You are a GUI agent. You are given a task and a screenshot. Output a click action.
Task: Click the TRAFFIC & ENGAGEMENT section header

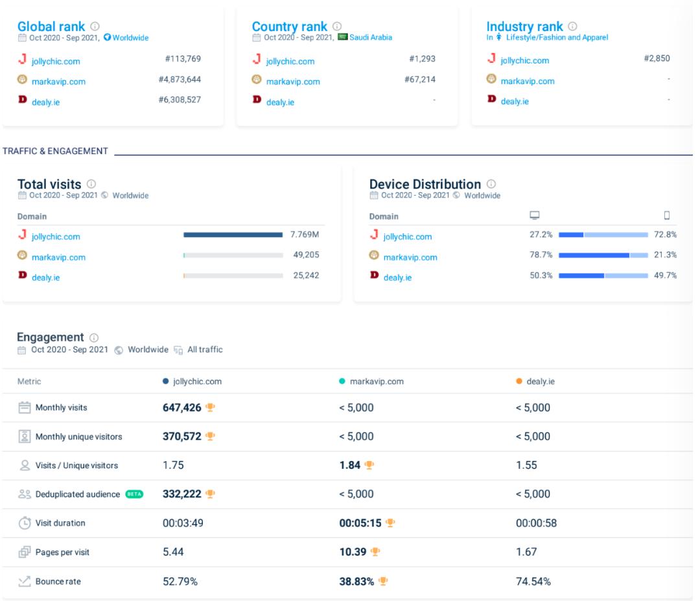click(x=55, y=152)
